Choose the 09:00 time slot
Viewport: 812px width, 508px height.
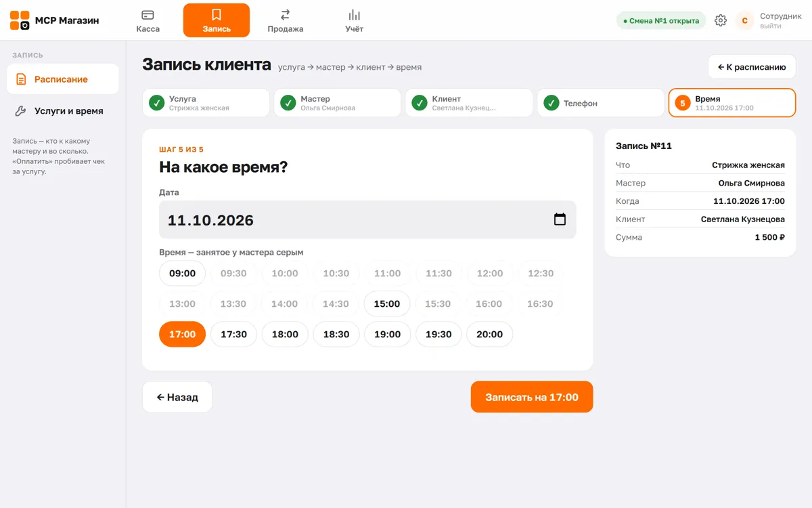click(x=182, y=274)
